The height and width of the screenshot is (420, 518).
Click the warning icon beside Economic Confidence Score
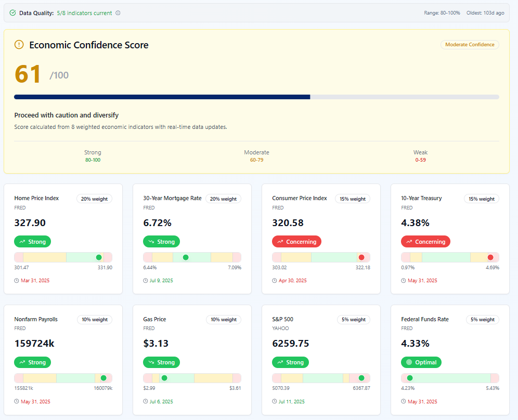19,45
